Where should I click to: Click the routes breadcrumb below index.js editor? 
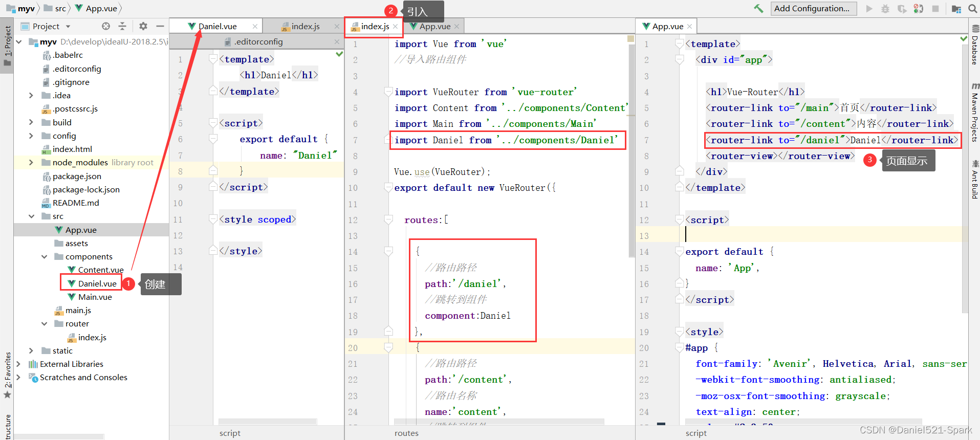(x=406, y=433)
